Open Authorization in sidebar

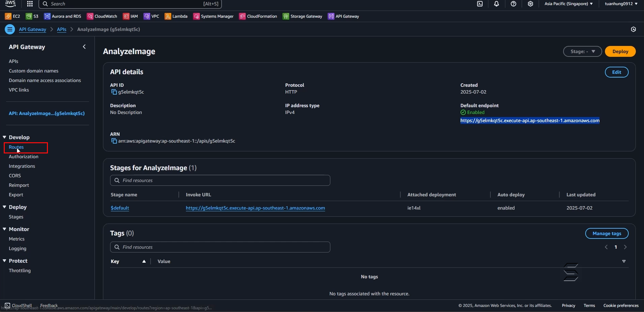(23, 157)
